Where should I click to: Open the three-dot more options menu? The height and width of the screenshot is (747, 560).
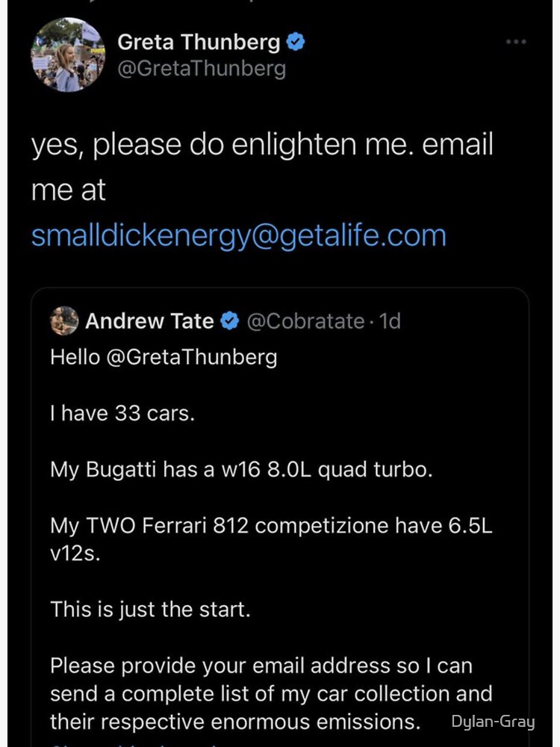pos(516,42)
